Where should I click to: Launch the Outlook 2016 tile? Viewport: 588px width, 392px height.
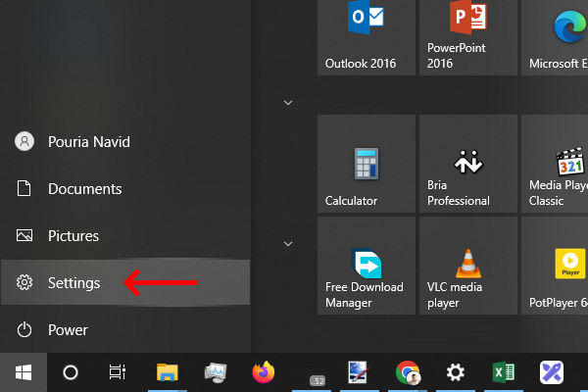(368, 37)
